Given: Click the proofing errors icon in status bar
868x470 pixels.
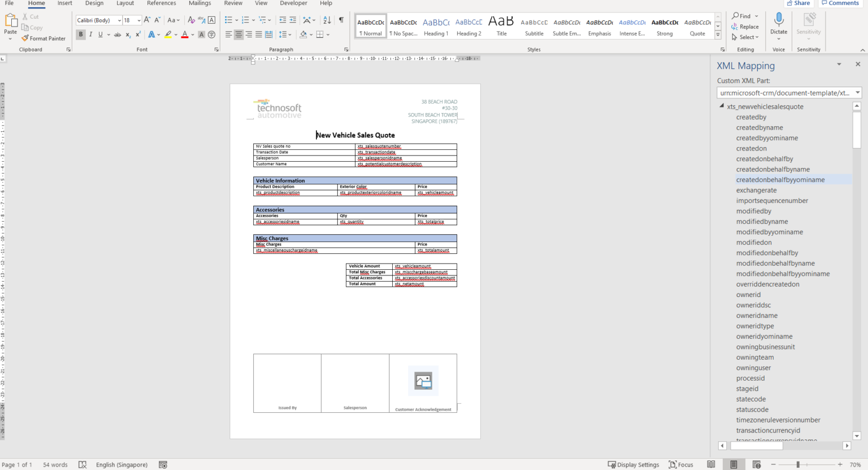Looking at the screenshot, I should tap(83, 464).
